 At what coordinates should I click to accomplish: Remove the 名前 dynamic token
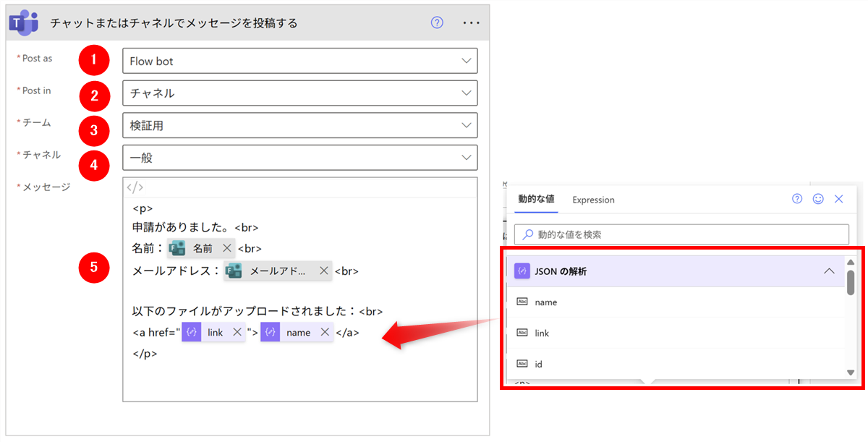click(x=226, y=248)
